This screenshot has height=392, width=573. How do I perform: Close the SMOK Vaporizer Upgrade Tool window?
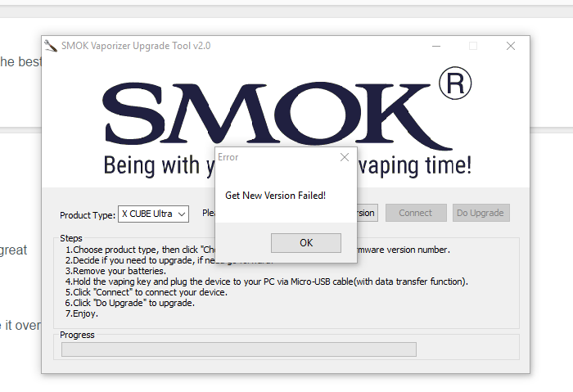[x=511, y=46]
